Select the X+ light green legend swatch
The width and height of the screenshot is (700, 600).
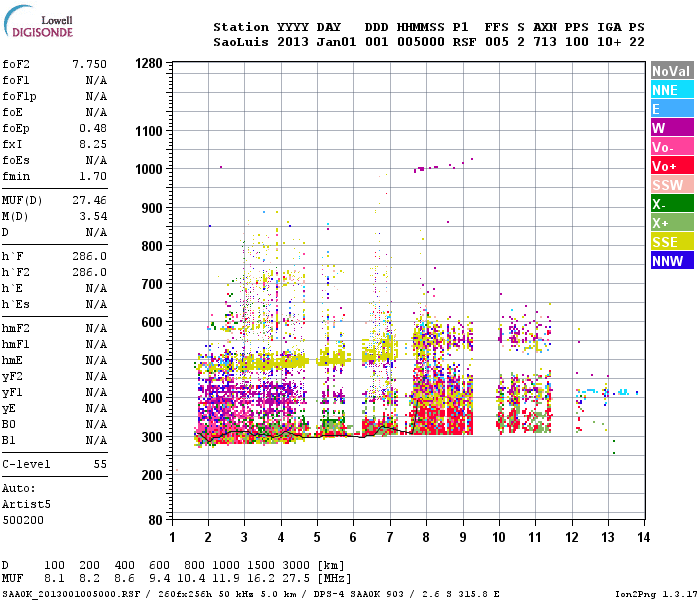click(x=672, y=222)
